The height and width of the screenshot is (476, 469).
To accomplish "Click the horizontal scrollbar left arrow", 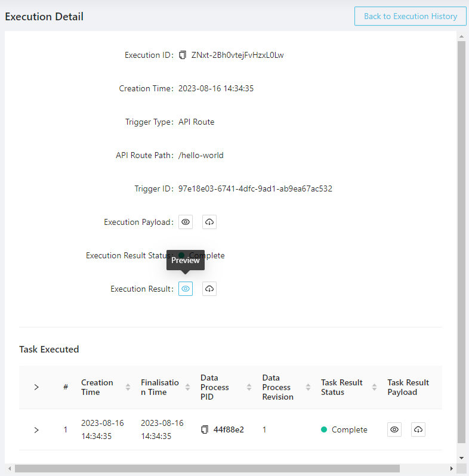I will (x=10, y=468).
